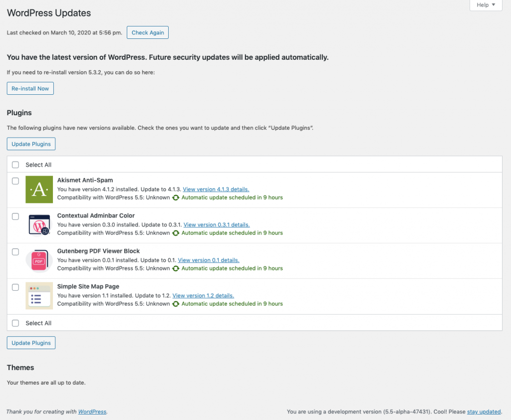Click 'You have version 1.1 installed' text
511x420 pixels.
click(x=95, y=295)
